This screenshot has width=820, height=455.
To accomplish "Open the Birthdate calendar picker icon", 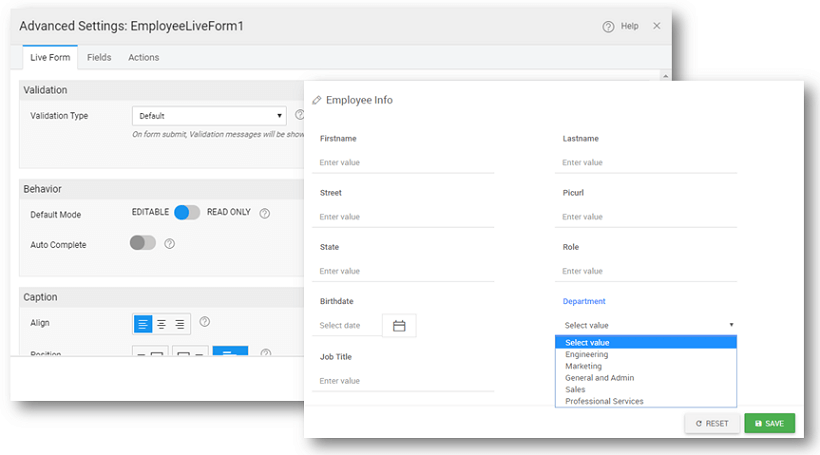I will pyautogui.click(x=399, y=325).
